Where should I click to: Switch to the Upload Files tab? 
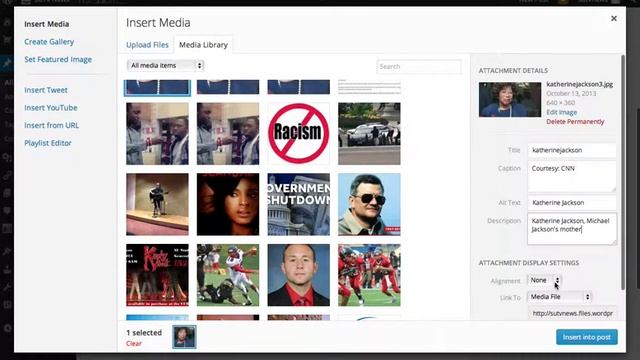coord(147,45)
